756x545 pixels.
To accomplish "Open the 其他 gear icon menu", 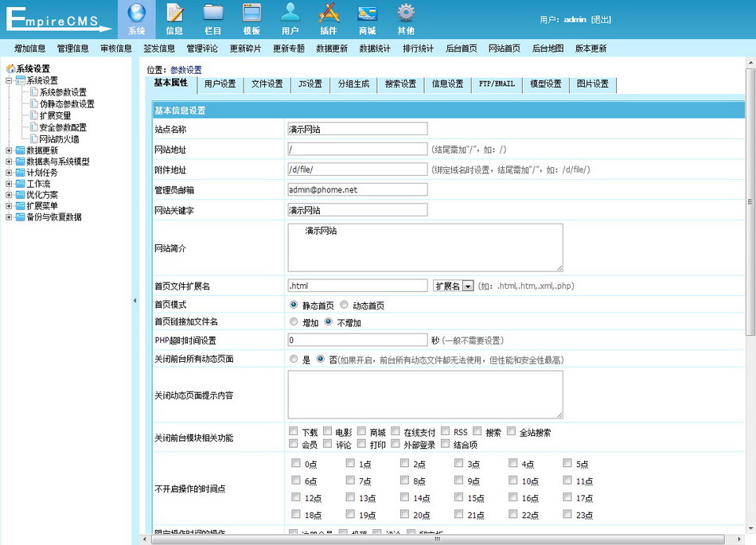I will pos(406,19).
